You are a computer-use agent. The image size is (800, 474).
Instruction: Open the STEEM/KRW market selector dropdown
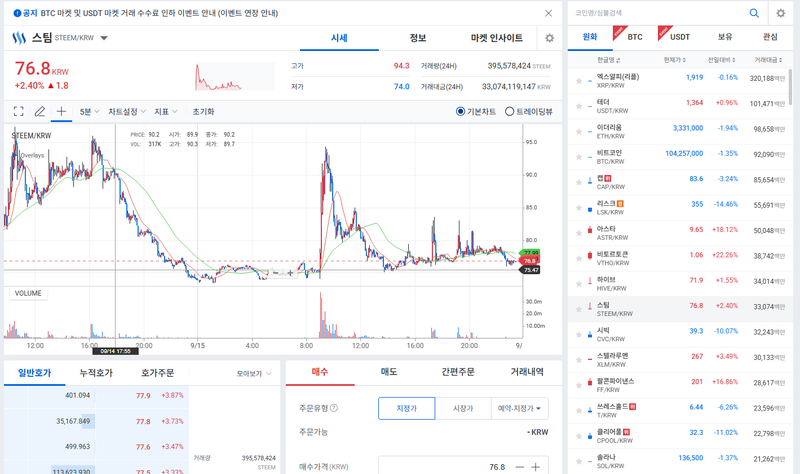pyautogui.click(x=104, y=38)
